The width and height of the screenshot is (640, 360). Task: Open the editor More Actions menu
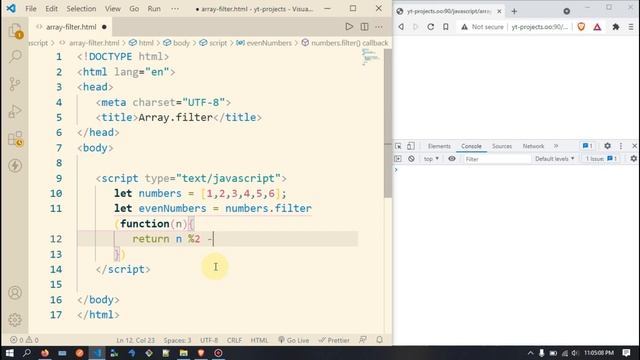379,27
